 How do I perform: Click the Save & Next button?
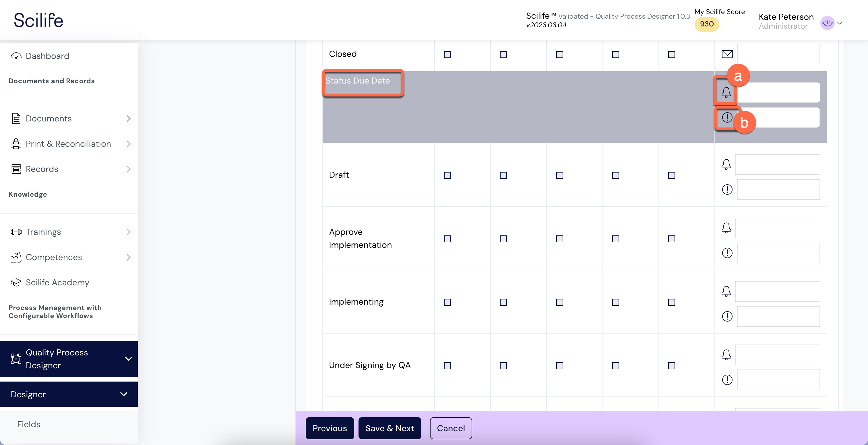click(390, 428)
